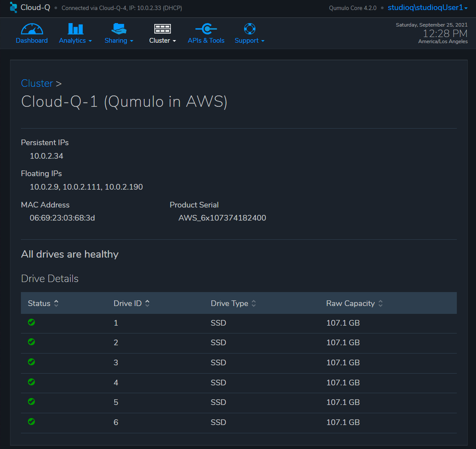Click the Product Serial label
Image resolution: width=476 pixels, height=449 pixels.
click(x=194, y=205)
